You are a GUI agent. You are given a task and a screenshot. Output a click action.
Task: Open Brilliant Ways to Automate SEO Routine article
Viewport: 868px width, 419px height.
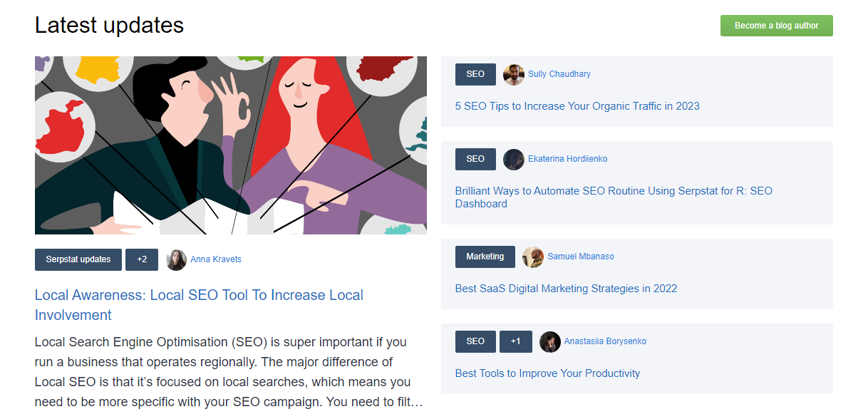coord(614,197)
